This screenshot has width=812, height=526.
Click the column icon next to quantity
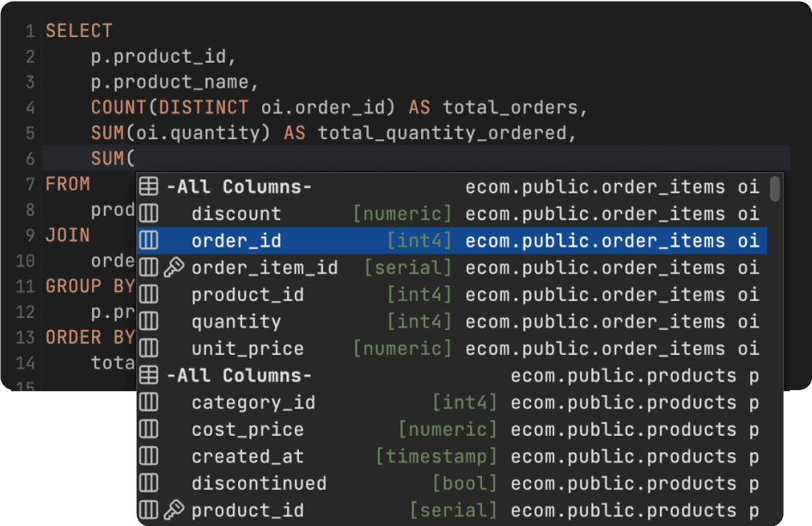(x=149, y=322)
